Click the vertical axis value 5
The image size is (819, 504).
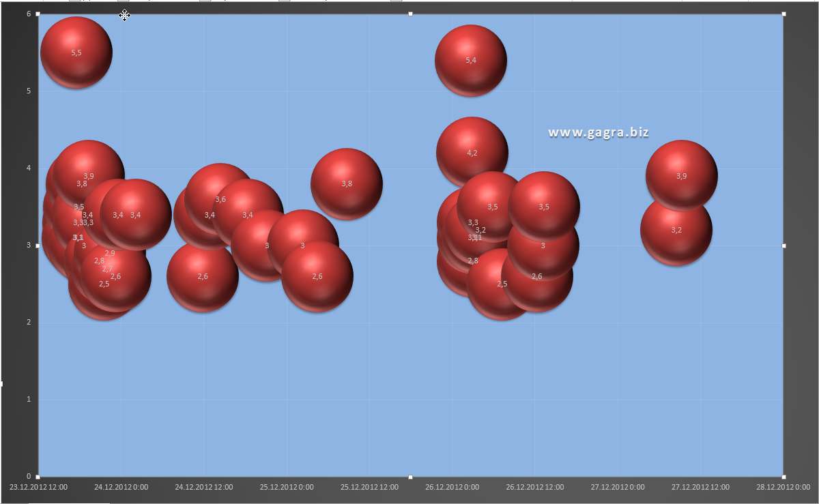tap(29, 91)
